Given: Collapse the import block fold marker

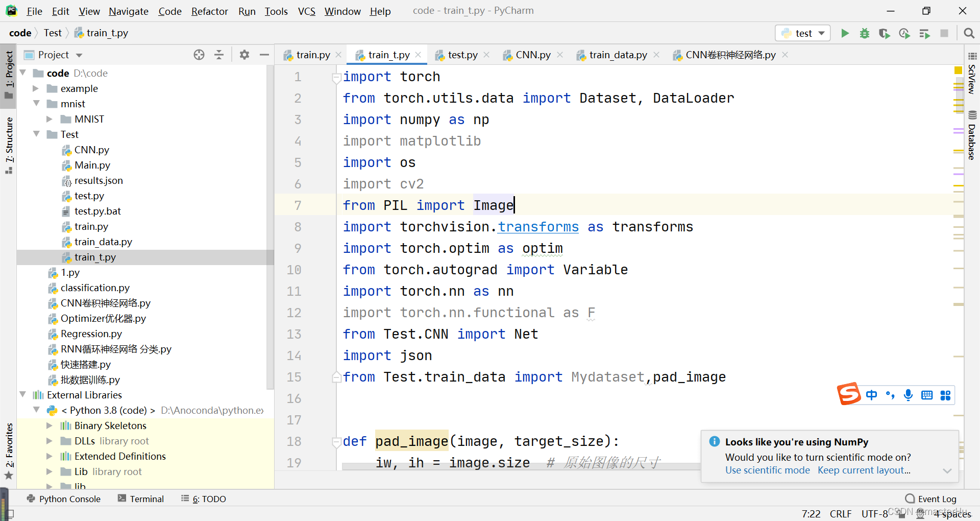Looking at the screenshot, I should (x=336, y=78).
